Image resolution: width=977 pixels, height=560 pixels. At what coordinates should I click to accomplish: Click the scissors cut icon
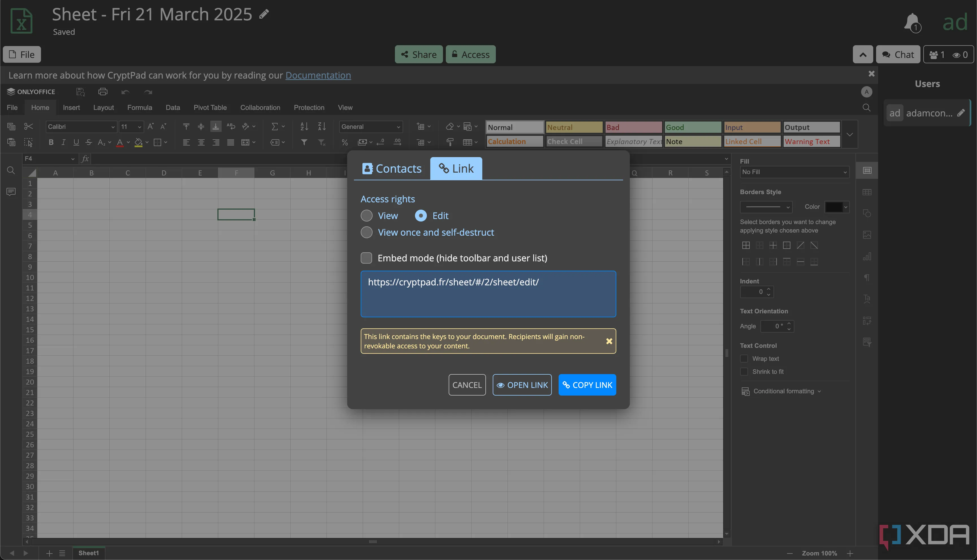click(29, 127)
